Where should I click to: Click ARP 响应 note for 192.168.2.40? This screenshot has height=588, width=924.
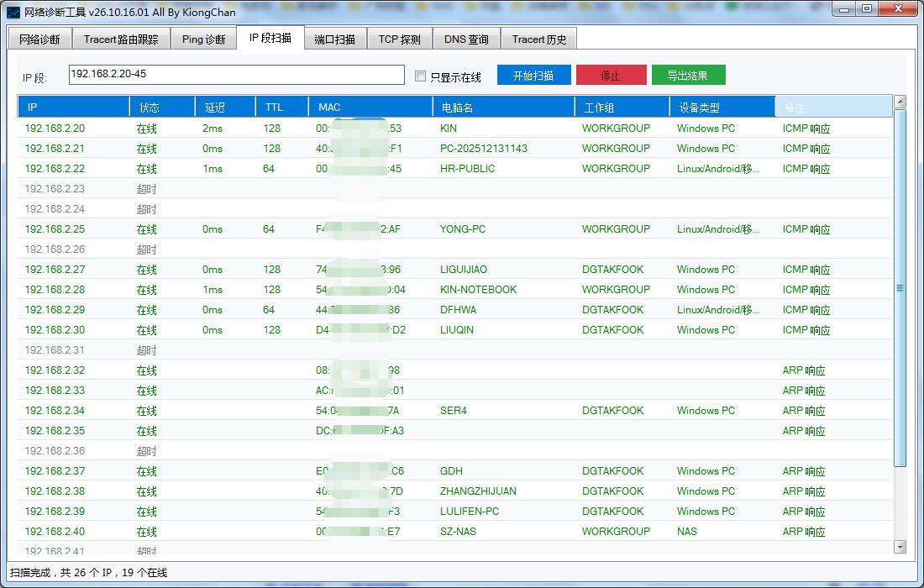click(804, 532)
